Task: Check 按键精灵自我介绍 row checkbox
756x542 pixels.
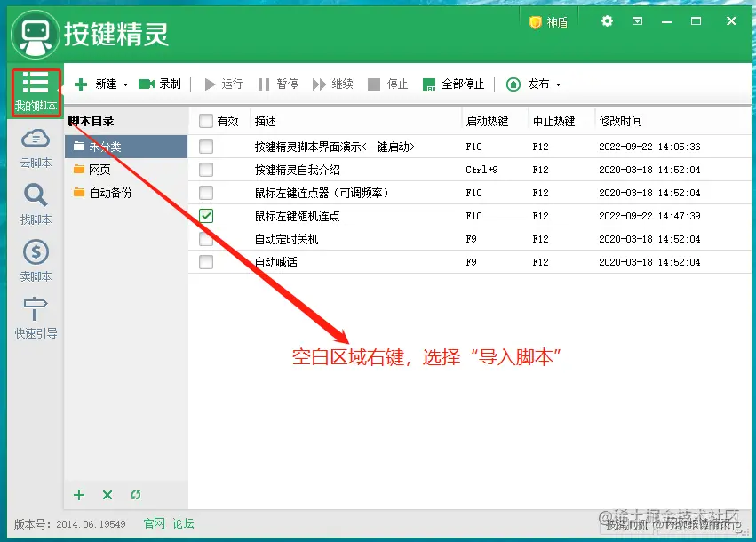Action: (x=206, y=170)
